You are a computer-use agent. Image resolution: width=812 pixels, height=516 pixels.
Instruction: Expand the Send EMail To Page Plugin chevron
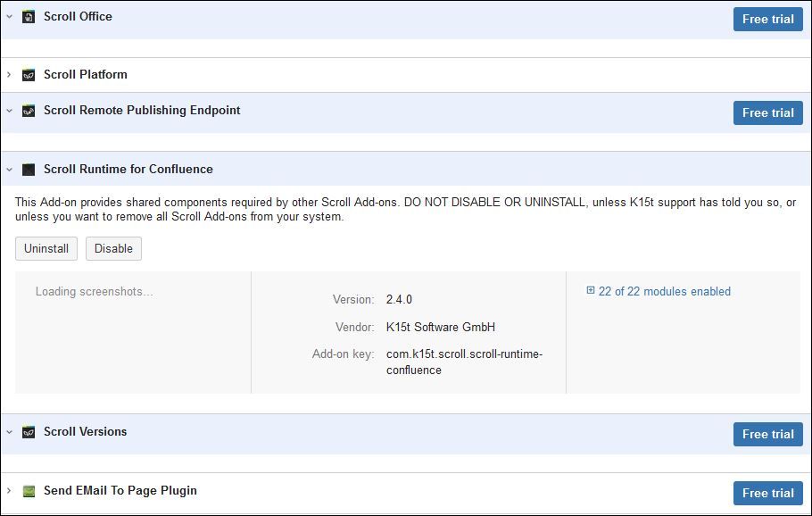(x=9, y=491)
